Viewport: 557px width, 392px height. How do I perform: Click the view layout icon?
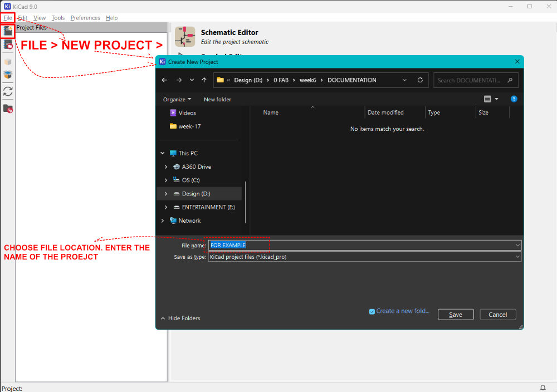pos(487,99)
